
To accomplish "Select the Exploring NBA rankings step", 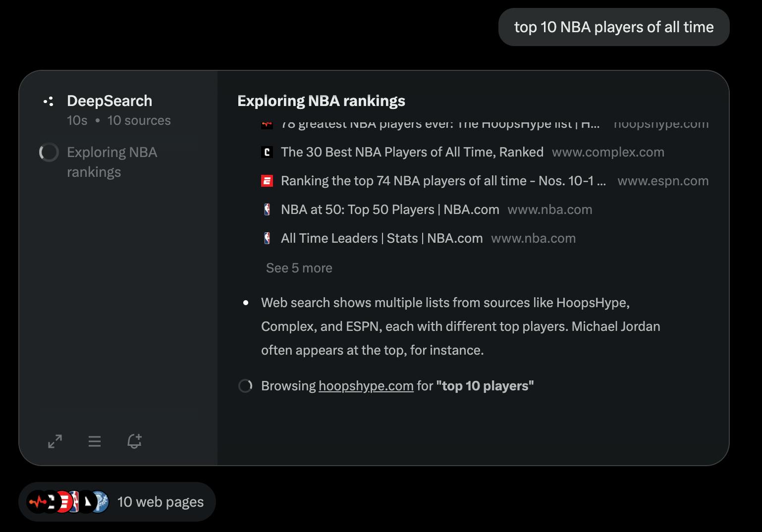I will click(x=111, y=162).
